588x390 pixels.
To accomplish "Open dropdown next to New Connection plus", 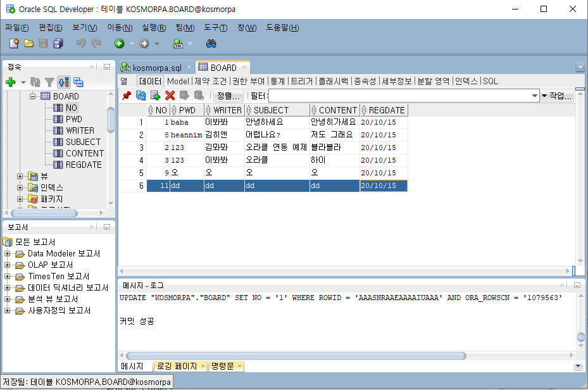I will [23, 82].
